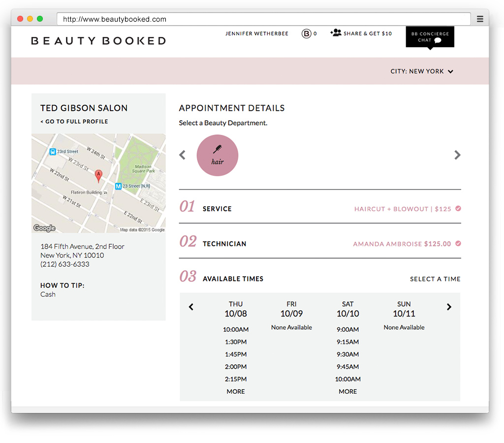Click the Ted Gibson Salon heading
504x443 pixels.
tap(84, 108)
